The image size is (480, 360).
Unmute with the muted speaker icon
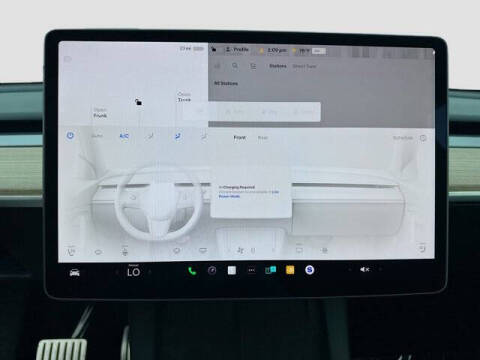pyautogui.click(x=364, y=269)
